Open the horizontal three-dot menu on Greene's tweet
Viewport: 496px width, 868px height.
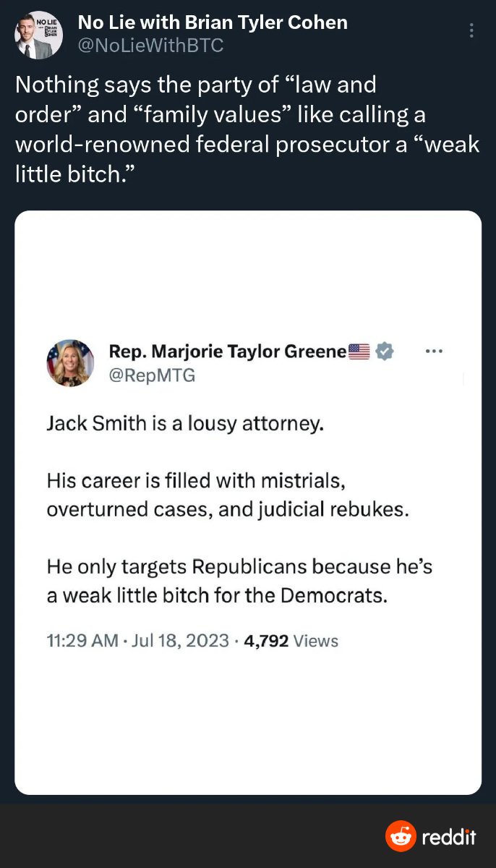[x=434, y=352]
